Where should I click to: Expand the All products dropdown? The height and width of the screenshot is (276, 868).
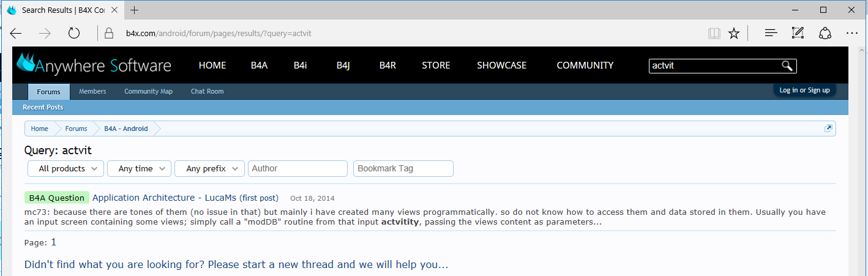coord(66,168)
